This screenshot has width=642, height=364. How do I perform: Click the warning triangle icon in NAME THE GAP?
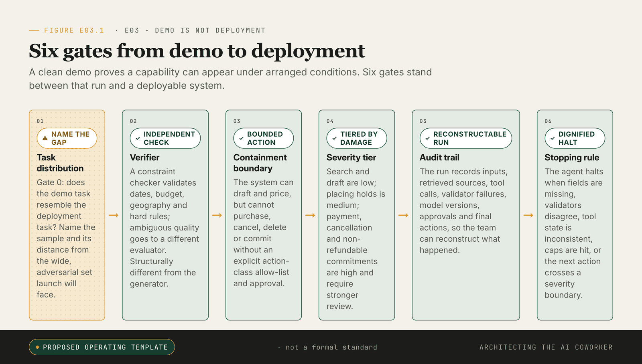click(x=45, y=138)
